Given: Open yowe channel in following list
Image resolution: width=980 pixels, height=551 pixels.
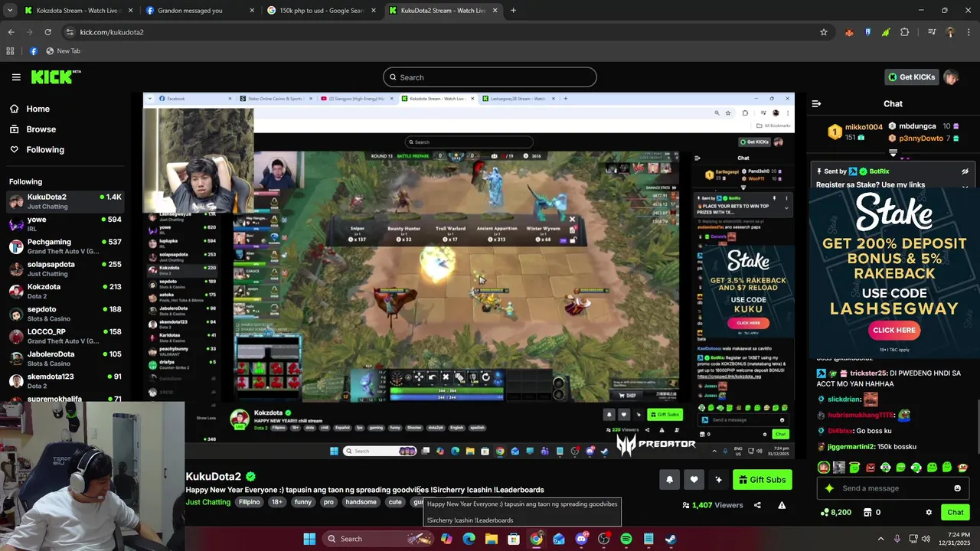Looking at the screenshot, I should tap(65, 224).
